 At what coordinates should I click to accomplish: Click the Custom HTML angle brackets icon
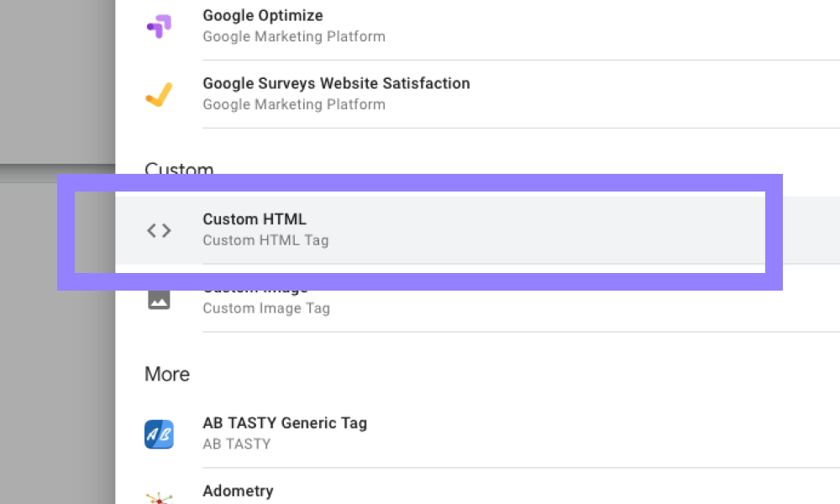(159, 230)
